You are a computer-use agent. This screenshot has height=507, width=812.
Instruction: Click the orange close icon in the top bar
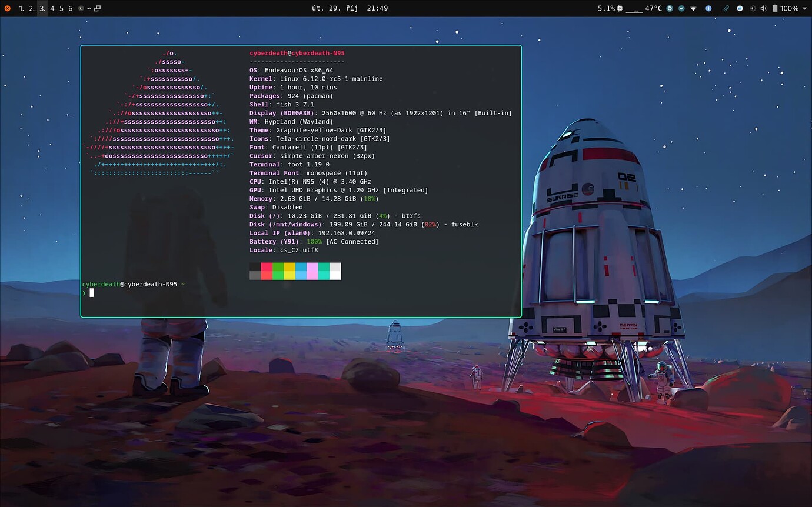7,8
